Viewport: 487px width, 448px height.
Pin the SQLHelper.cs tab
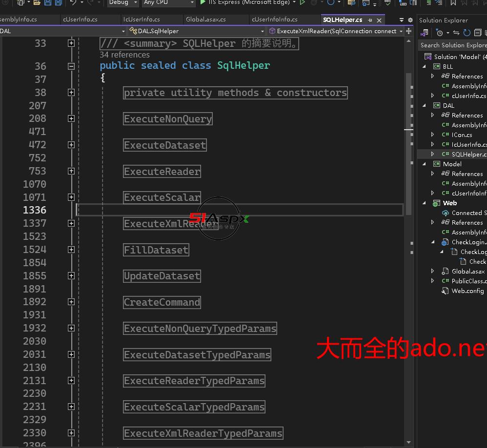coord(370,20)
